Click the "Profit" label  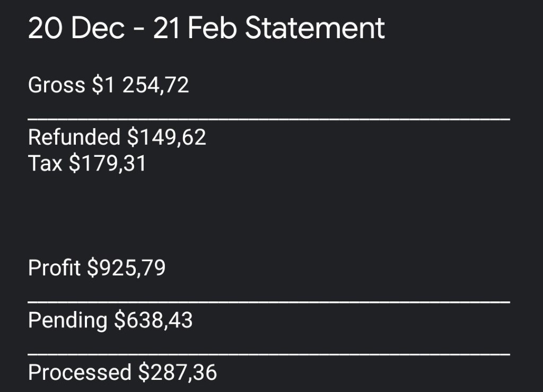tap(54, 268)
